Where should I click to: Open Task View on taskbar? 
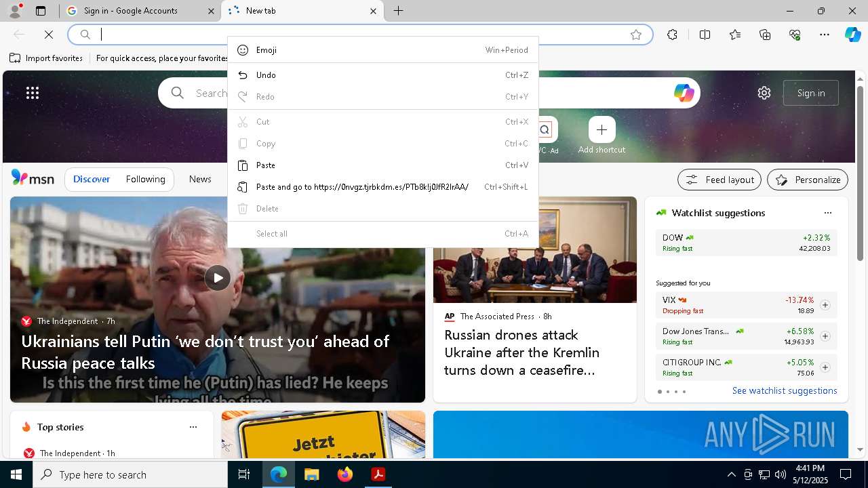(244, 474)
